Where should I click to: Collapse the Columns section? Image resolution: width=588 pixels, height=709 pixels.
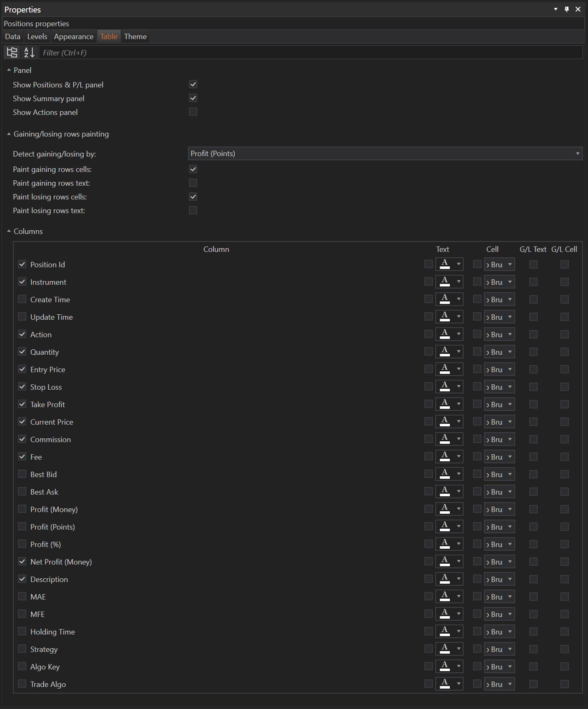click(9, 231)
